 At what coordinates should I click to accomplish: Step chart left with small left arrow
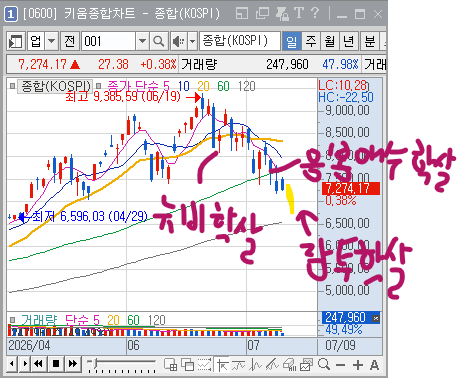12,364
